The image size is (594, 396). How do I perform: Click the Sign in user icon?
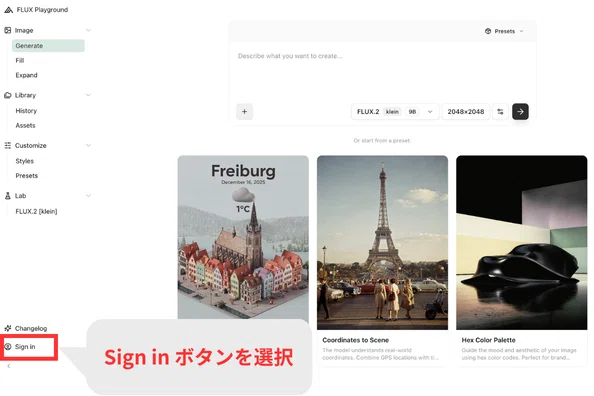click(8, 346)
